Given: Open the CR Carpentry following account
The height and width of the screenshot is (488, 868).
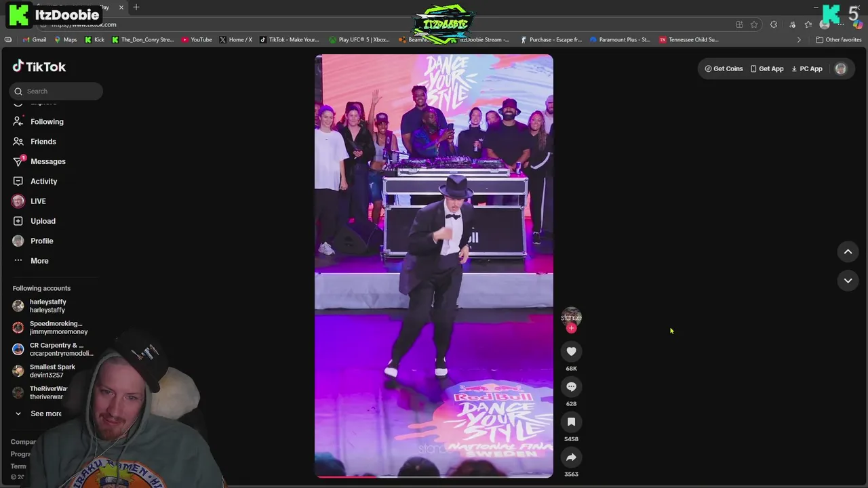Looking at the screenshot, I should click(x=54, y=349).
